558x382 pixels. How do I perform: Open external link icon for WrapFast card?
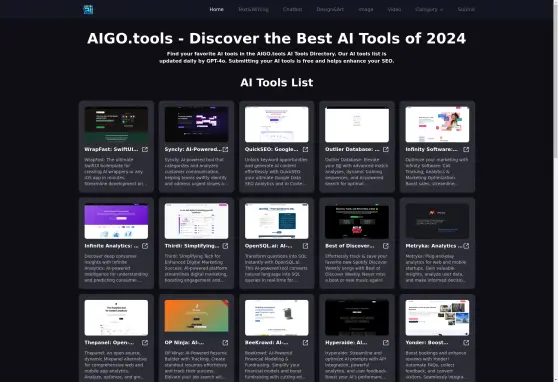tap(145, 150)
